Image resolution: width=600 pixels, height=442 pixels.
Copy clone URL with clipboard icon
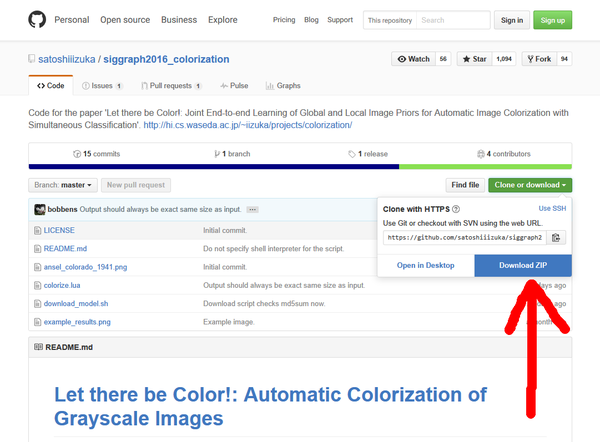[x=556, y=238]
